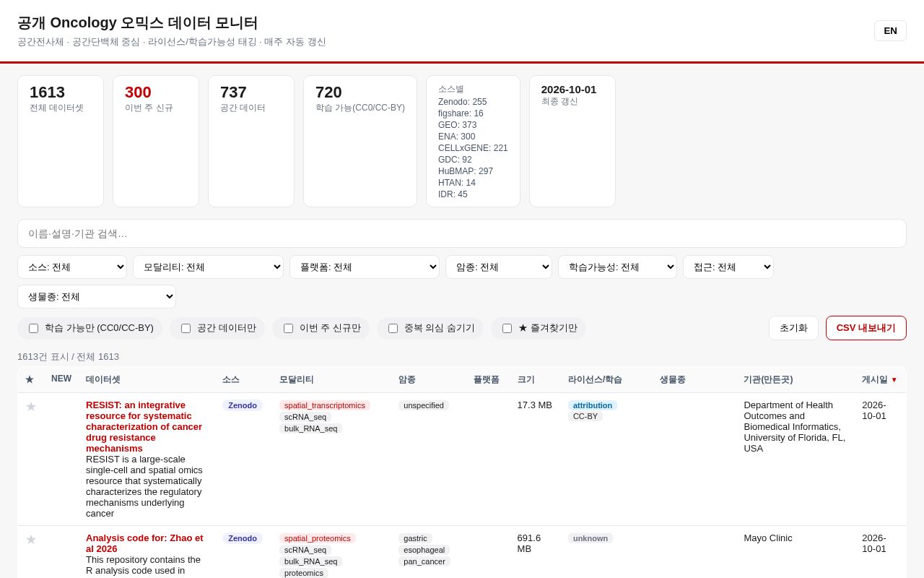The height and width of the screenshot is (578, 924).
Task: Click the attribution license badge
Action: click(593, 405)
